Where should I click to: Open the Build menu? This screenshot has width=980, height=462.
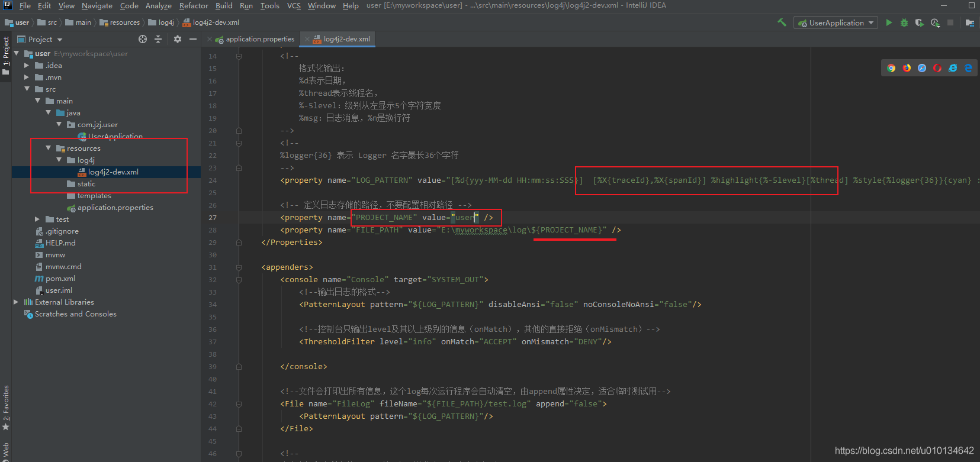(x=224, y=5)
